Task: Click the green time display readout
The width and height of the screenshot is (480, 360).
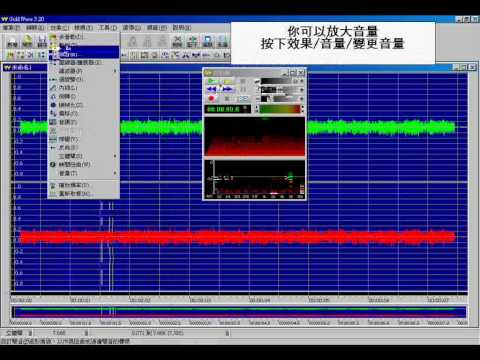Action: tap(228, 109)
